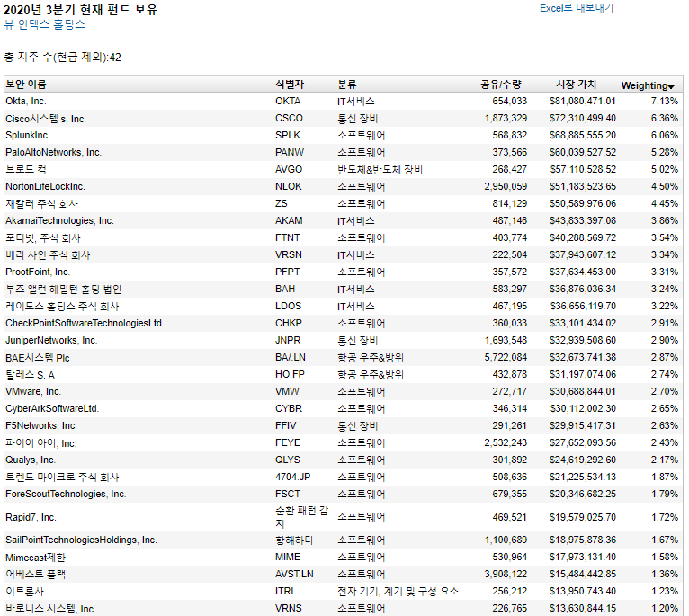The width and height of the screenshot is (689, 616).
Task: Select the 베리 사인 주식 회사 name
Action: [x=48, y=255]
